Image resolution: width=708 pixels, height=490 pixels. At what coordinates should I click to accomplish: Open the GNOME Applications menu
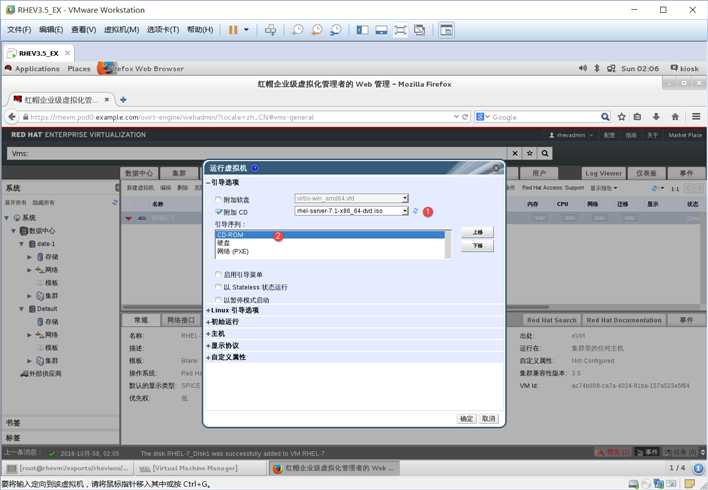point(37,69)
